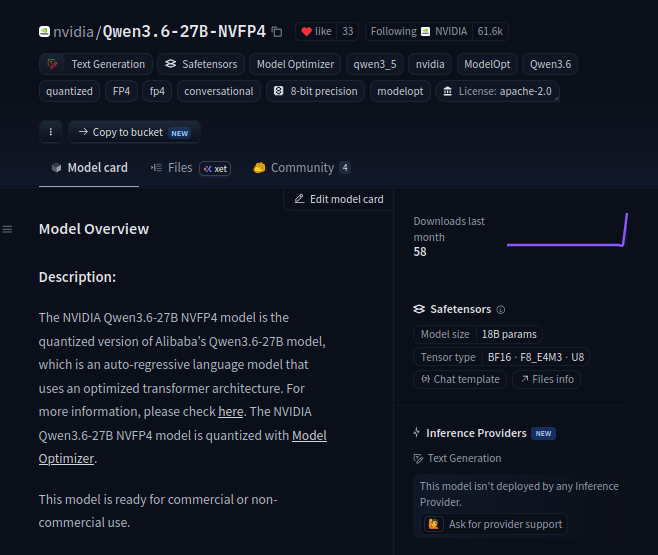658x555 pixels.
Task: Click the pencil icon in Edit model card
Action: click(299, 199)
